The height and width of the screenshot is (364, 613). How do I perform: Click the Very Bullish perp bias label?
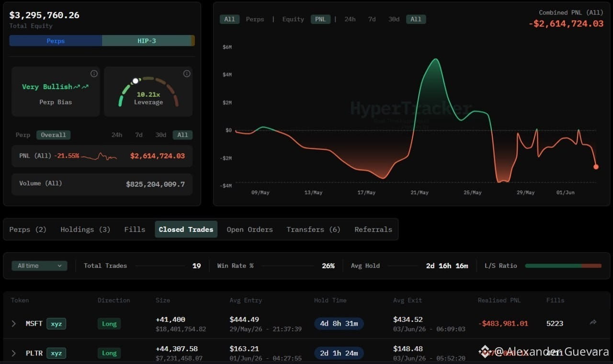55,87
